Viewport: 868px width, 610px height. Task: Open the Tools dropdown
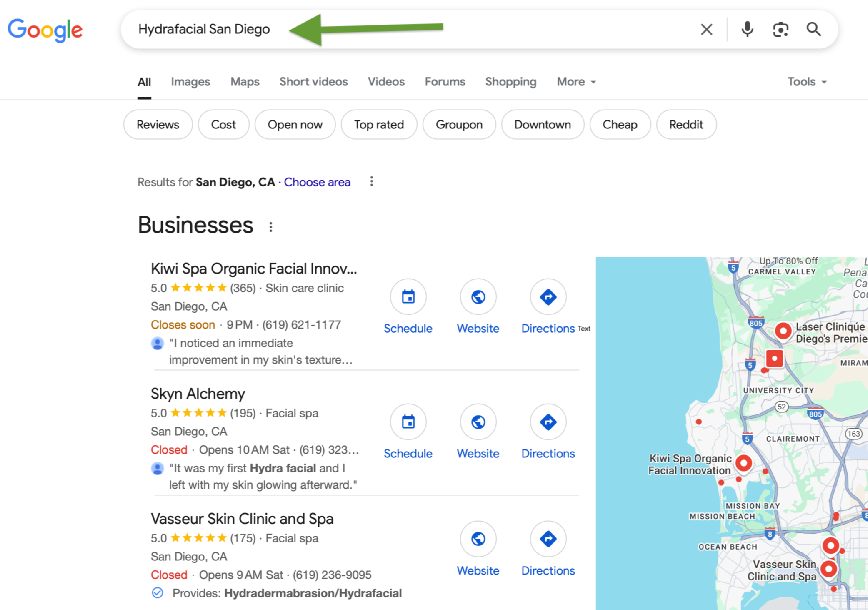pos(806,82)
